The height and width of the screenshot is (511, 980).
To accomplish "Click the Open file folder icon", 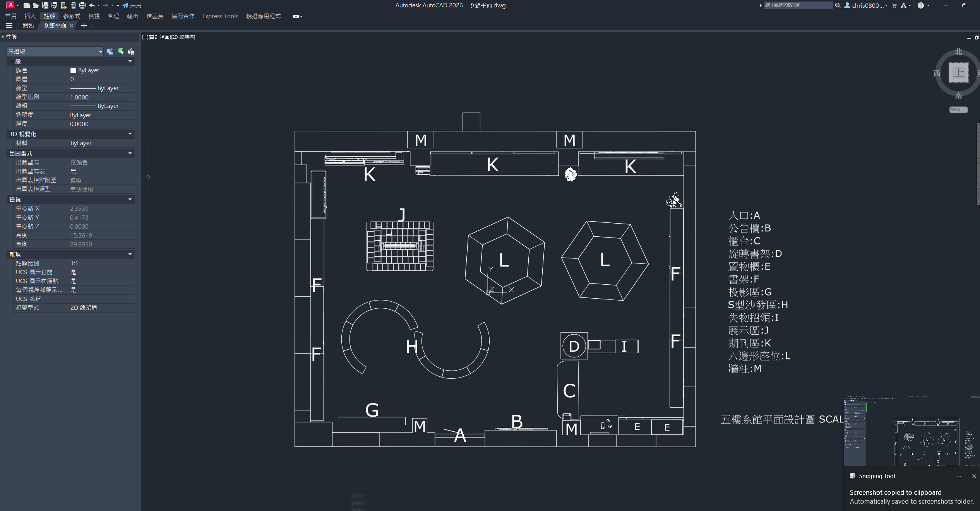I will tap(36, 5).
